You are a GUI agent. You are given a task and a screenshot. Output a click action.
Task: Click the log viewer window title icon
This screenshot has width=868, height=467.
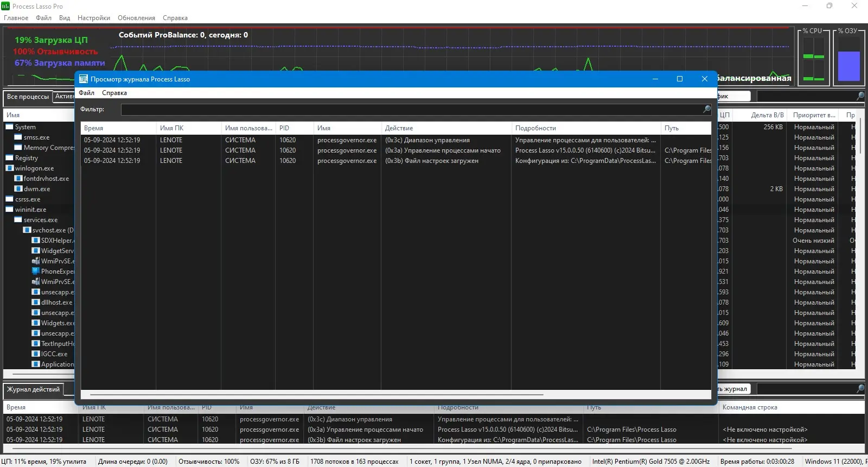click(x=83, y=79)
